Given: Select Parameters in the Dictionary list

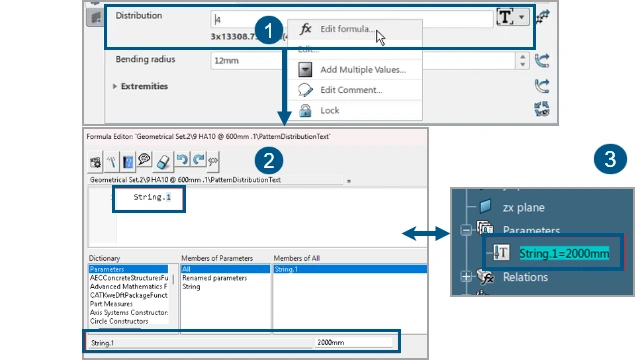Looking at the screenshot, I should click(x=128, y=269).
